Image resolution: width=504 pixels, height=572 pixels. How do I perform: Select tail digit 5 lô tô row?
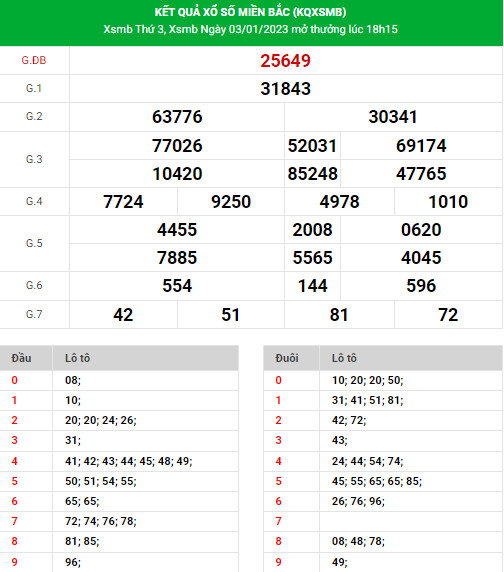tap(383, 481)
